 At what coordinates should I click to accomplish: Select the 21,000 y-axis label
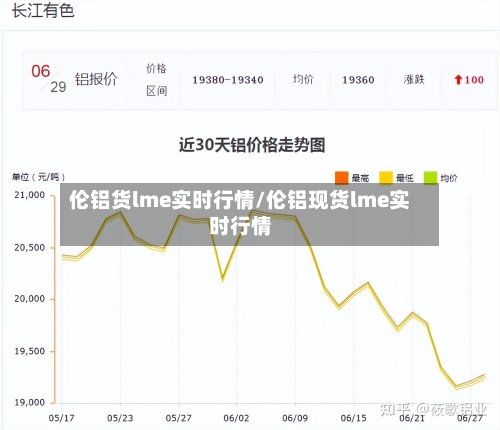pyautogui.click(x=29, y=195)
